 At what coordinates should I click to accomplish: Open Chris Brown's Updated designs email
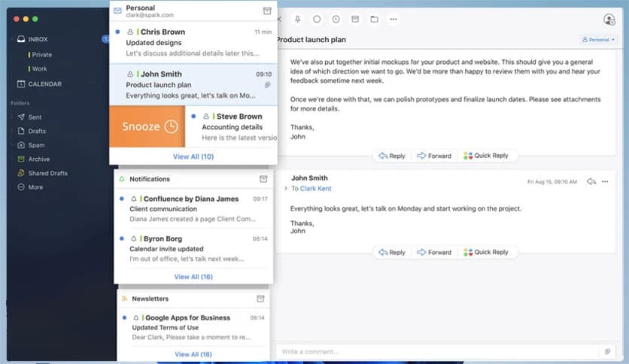[193, 43]
